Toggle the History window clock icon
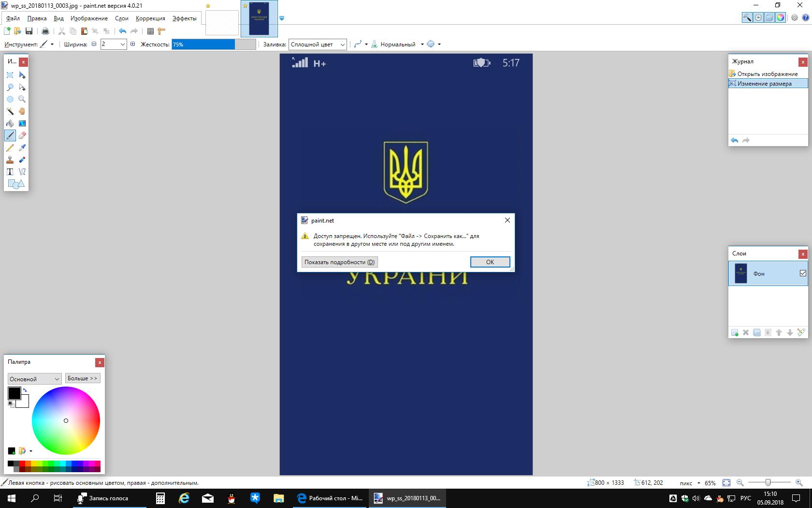 click(758, 18)
